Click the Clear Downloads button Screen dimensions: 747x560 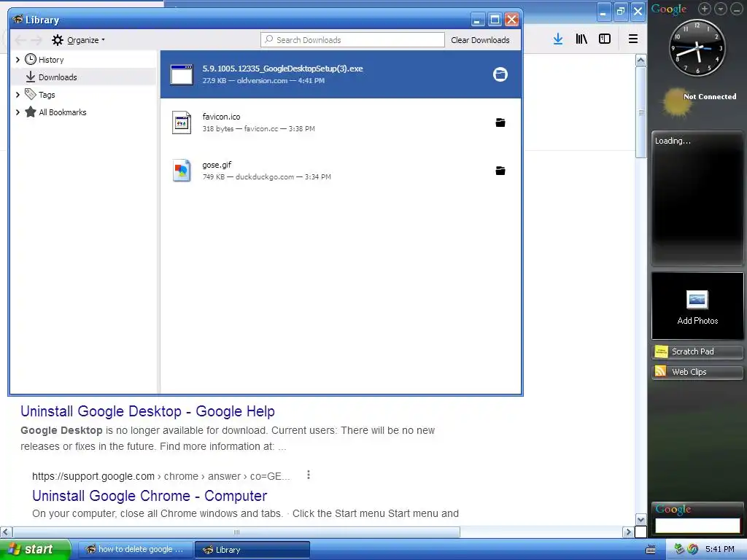(480, 40)
